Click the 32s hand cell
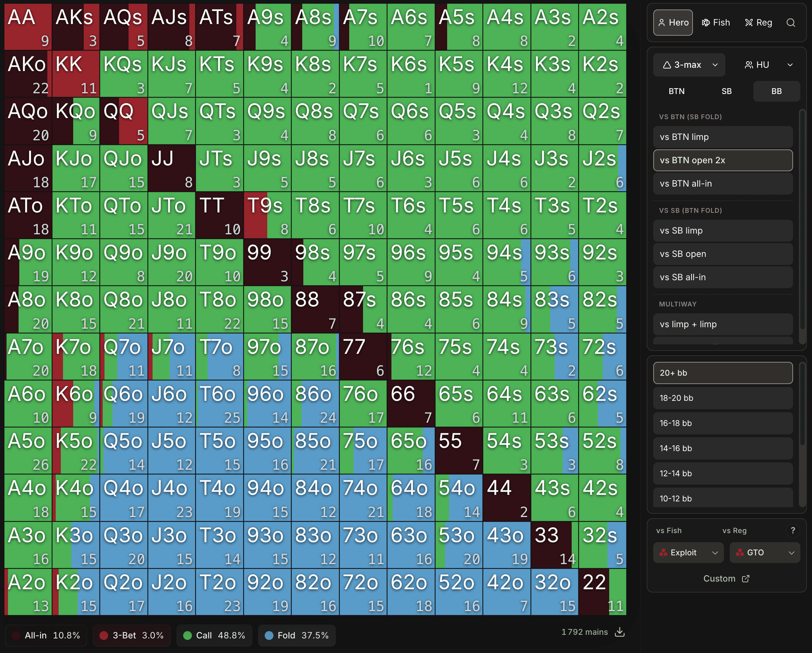Screen dimensions: 812x653 [x=603, y=545]
